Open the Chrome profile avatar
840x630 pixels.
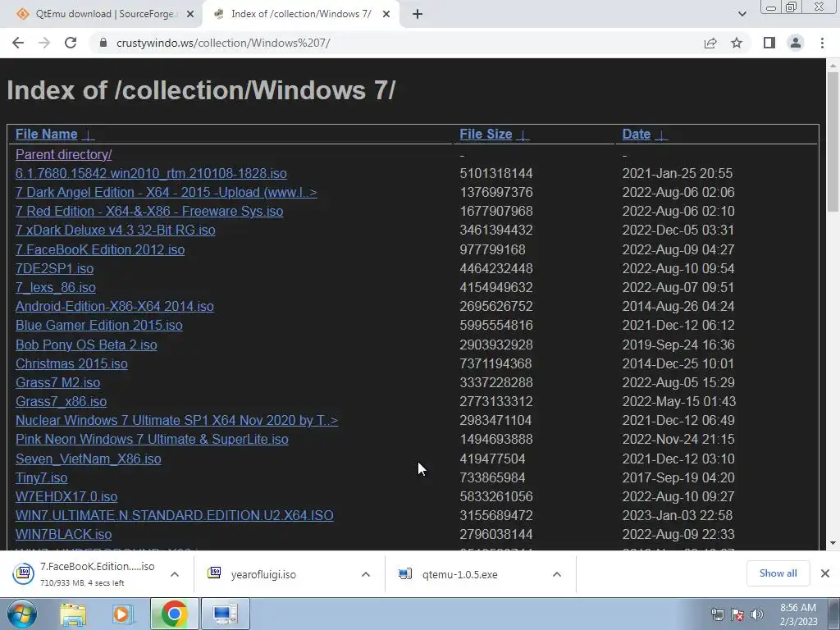point(796,43)
